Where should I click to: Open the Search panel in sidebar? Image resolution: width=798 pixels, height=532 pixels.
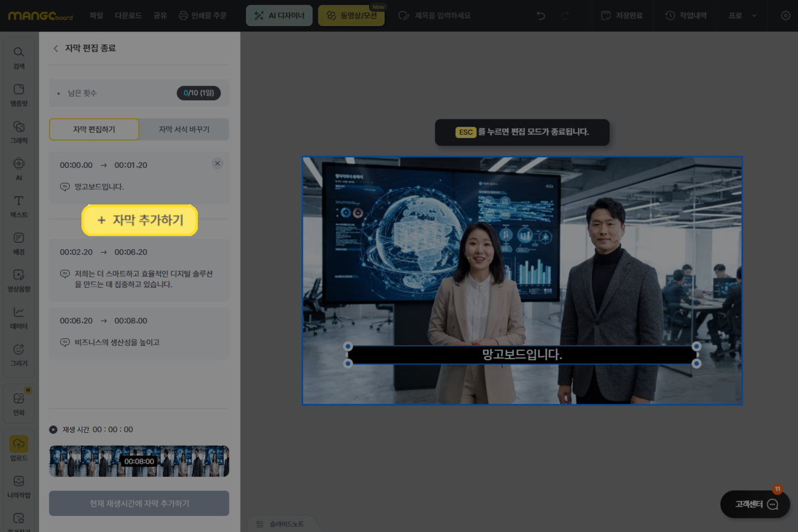pyautogui.click(x=19, y=57)
